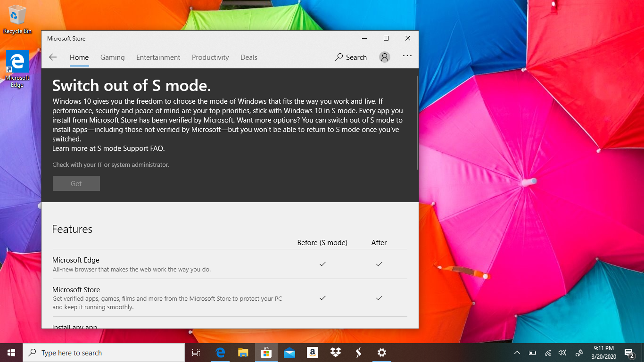Open the user account profile icon
The width and height of the screenshot is (644, 362).
(385, 57)
